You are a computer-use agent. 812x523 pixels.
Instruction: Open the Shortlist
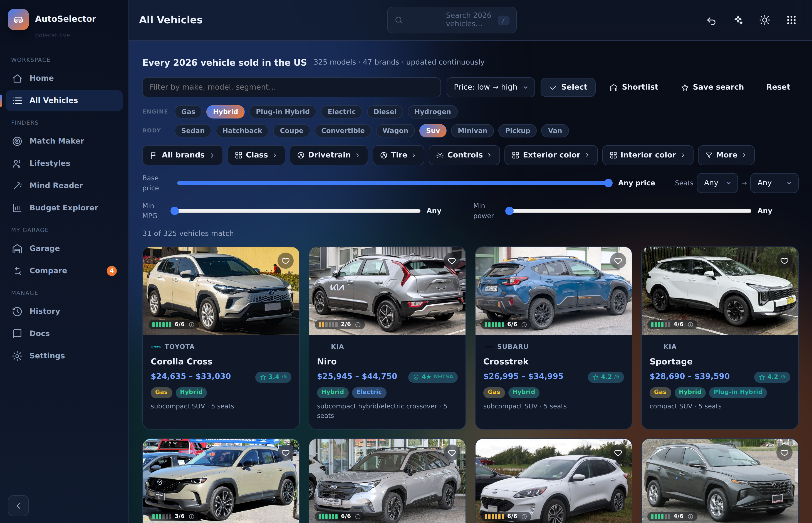[634, 87]
